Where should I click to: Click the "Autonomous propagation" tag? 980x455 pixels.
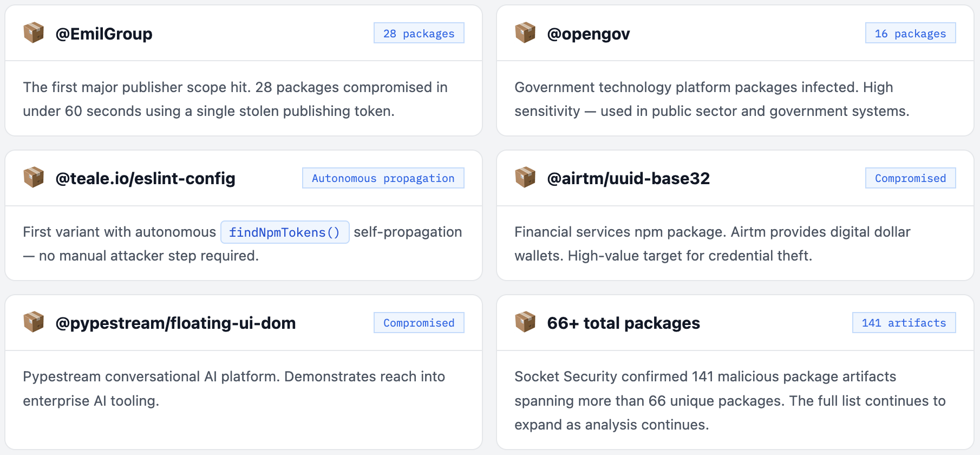(x=383, y=178)
